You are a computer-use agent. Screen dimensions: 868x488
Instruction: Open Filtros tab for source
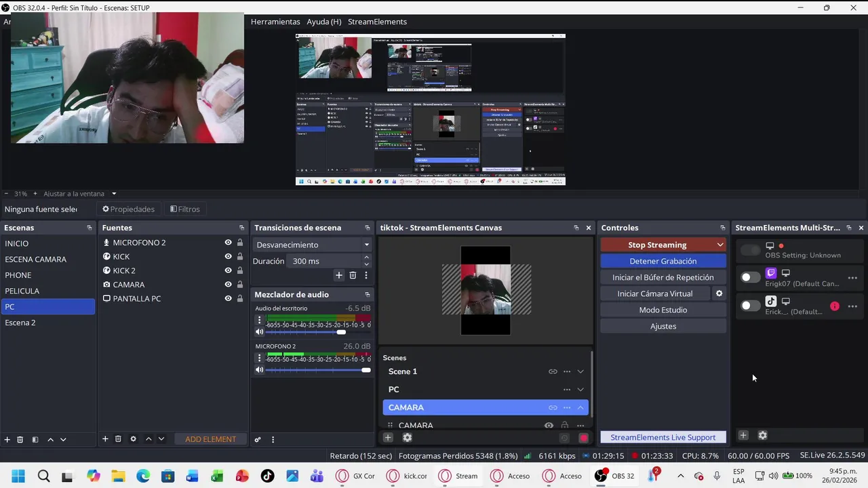185,209
